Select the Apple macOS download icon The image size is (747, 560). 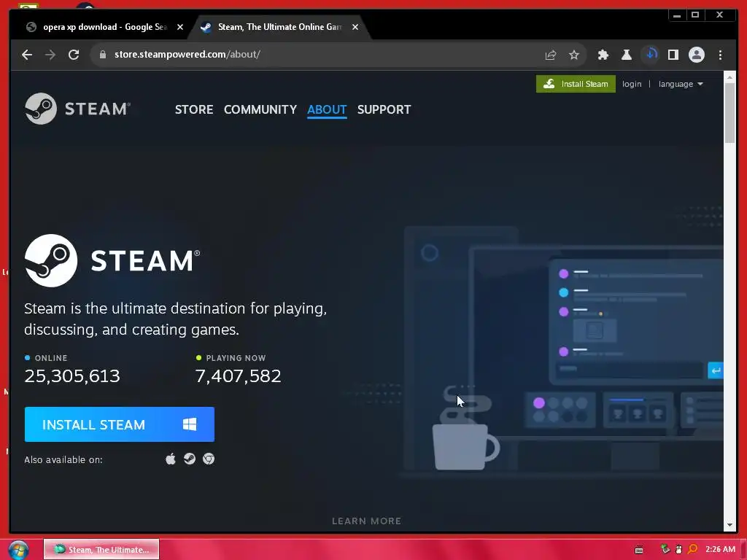(x=171, y=459)
